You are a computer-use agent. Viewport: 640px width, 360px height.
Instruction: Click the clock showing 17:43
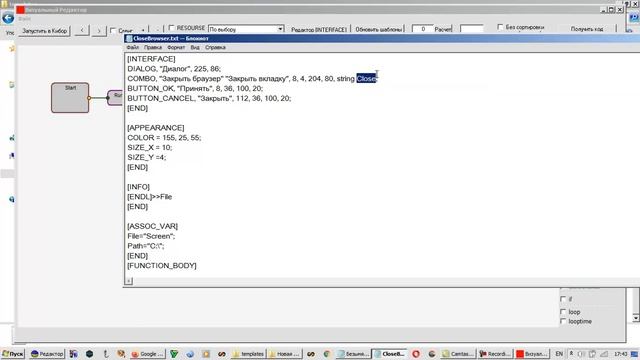tap(620, 354)
